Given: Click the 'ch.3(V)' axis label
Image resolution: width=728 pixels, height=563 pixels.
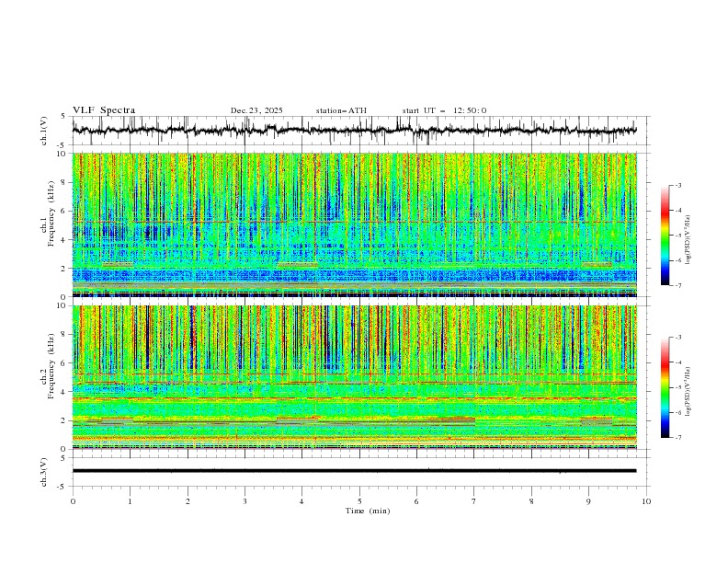Looking at the screenshot, I should point(44,472).
